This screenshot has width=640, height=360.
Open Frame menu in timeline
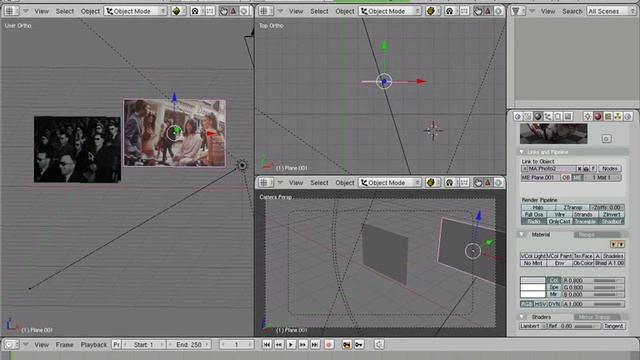64,345
